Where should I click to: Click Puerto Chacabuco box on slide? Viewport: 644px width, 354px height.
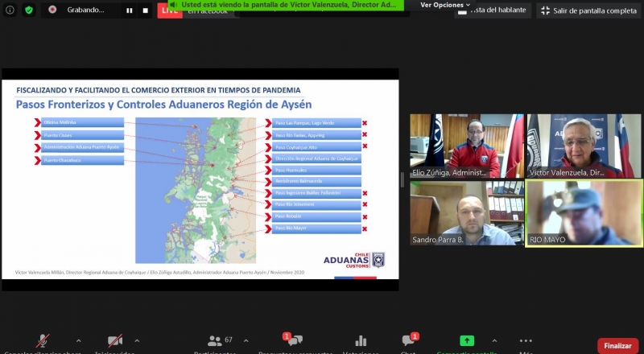tap(83, 160)
